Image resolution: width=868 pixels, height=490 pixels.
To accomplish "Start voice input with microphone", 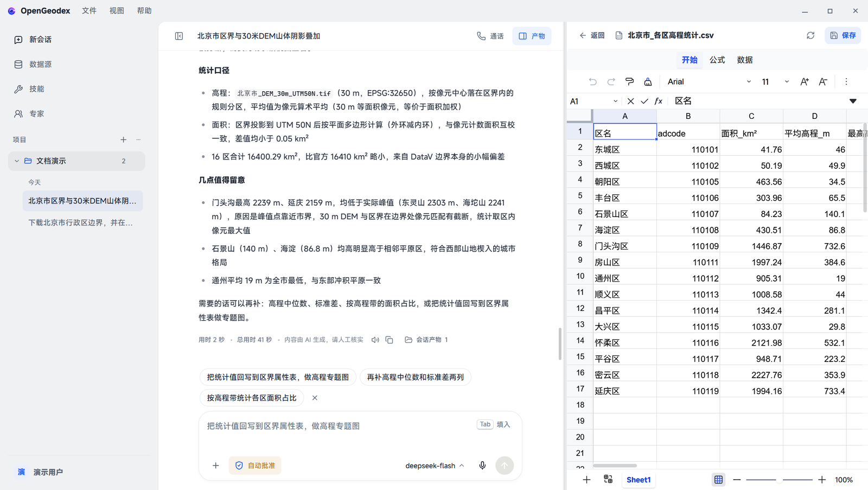I will (482, 466).
